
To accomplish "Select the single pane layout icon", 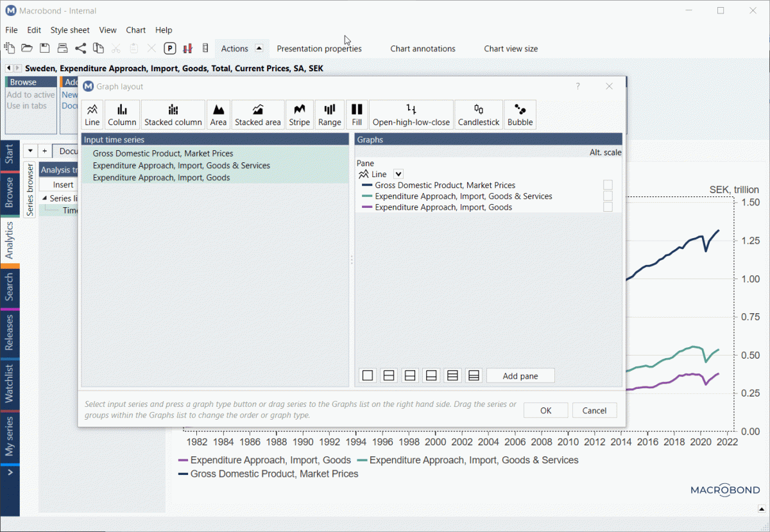I will pyautogui.click(x=368, y=375).
